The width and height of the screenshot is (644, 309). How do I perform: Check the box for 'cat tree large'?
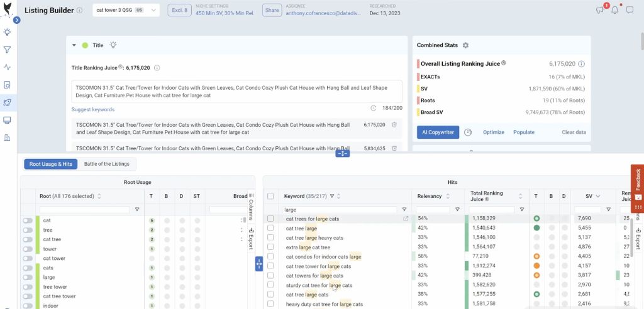coord(270,228)
